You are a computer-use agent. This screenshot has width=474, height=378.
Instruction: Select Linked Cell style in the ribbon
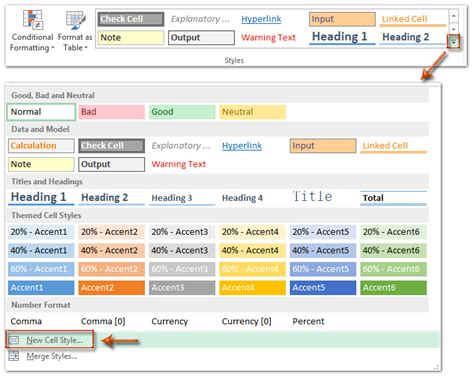click(413, 19)
